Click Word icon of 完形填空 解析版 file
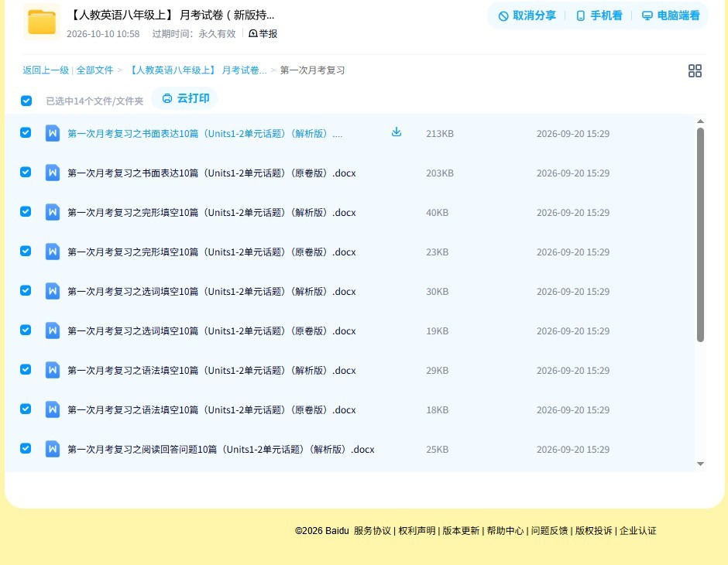728x565 pixels. click(53, 212)
